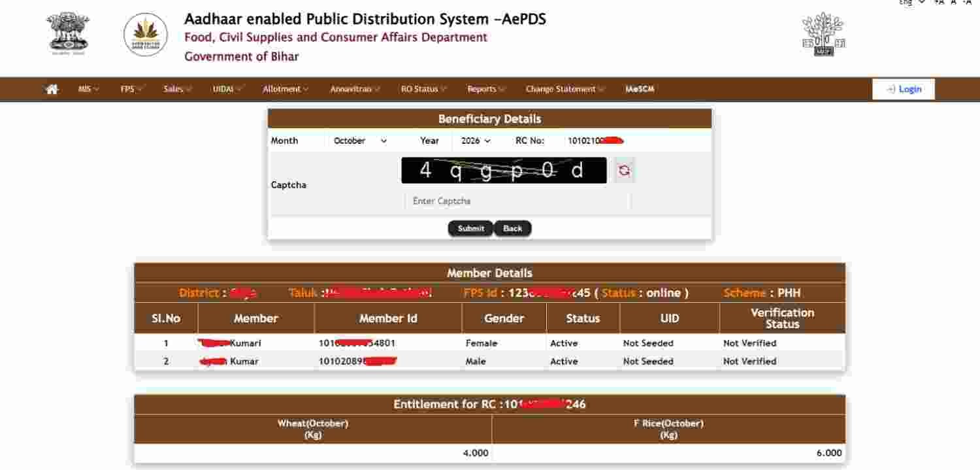Expand the RO Status menu
980x470 pixels.
click(423, 90)
